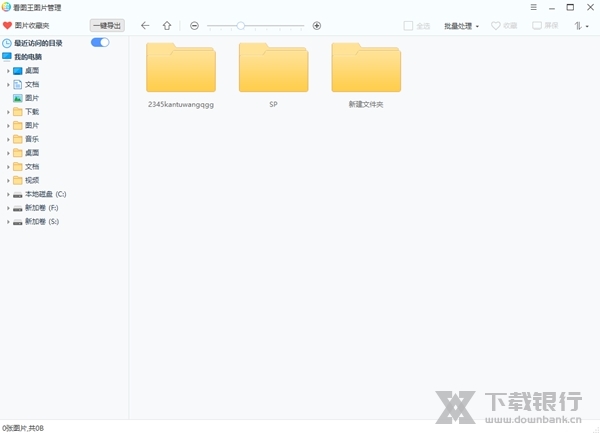Toggle the 最近访问的目录 switch
The height and width of the screenshot is (433, 600).
click(100, 42)
